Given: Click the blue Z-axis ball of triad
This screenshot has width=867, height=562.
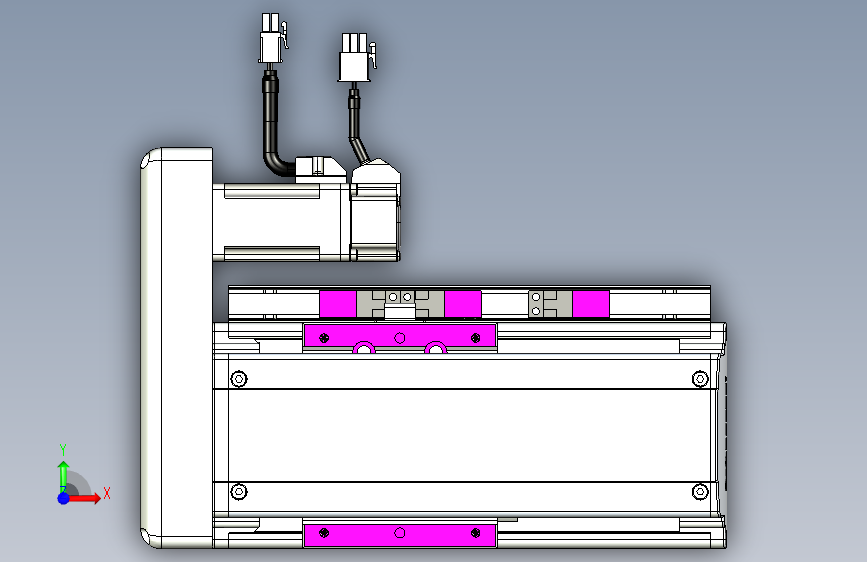Looking at the screenshot, I should pos(64,498).
